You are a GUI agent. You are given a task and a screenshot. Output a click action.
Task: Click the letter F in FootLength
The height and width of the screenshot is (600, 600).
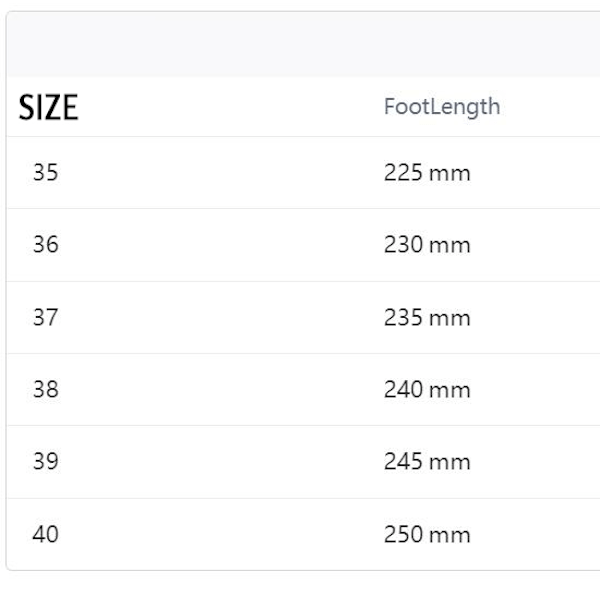pos(390,106)
